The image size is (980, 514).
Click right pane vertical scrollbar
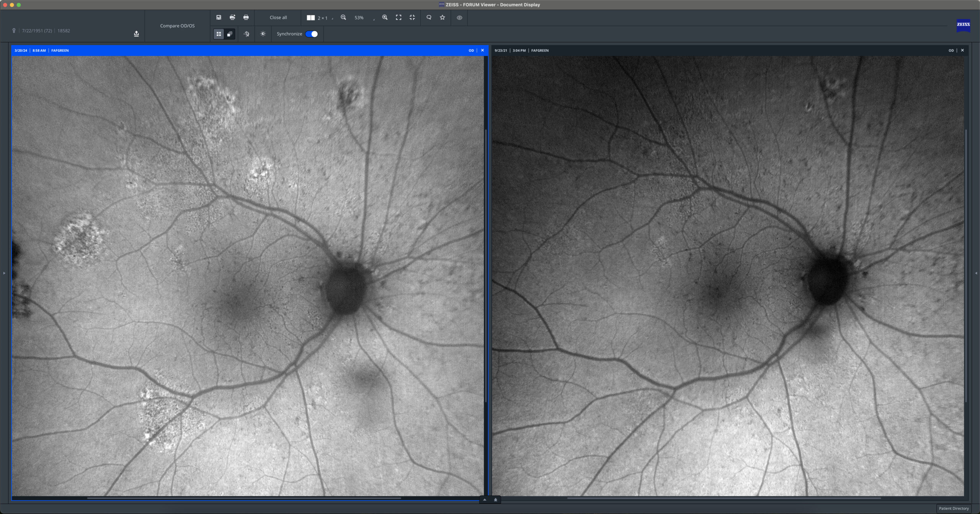click(966, 266)
